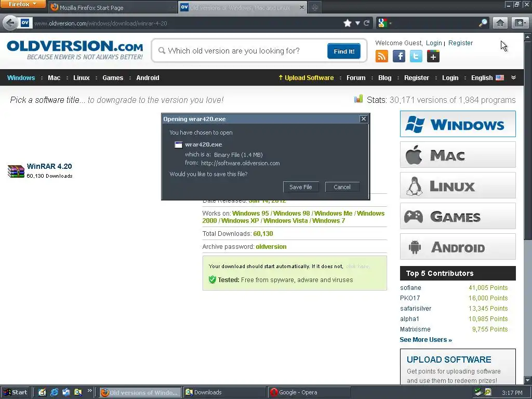Click the large Mac category banner
Screen dimensions: 532x399
[458, 155]
